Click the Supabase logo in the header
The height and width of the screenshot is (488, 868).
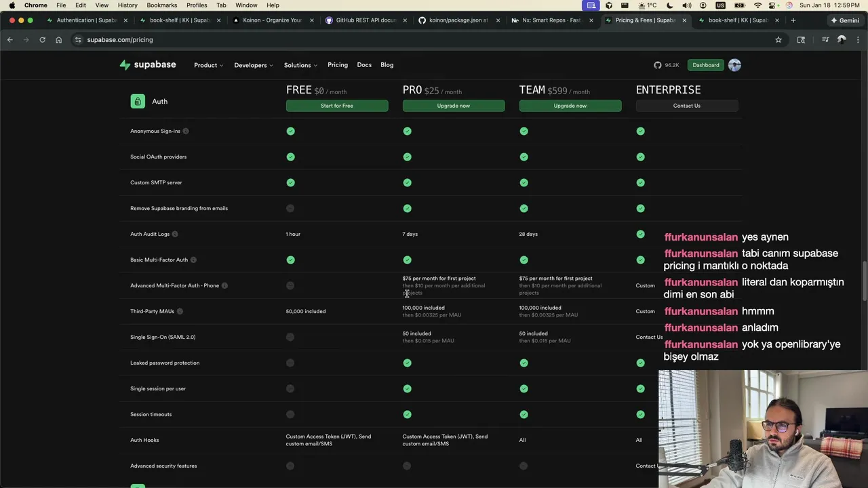(x=148, y=65)
